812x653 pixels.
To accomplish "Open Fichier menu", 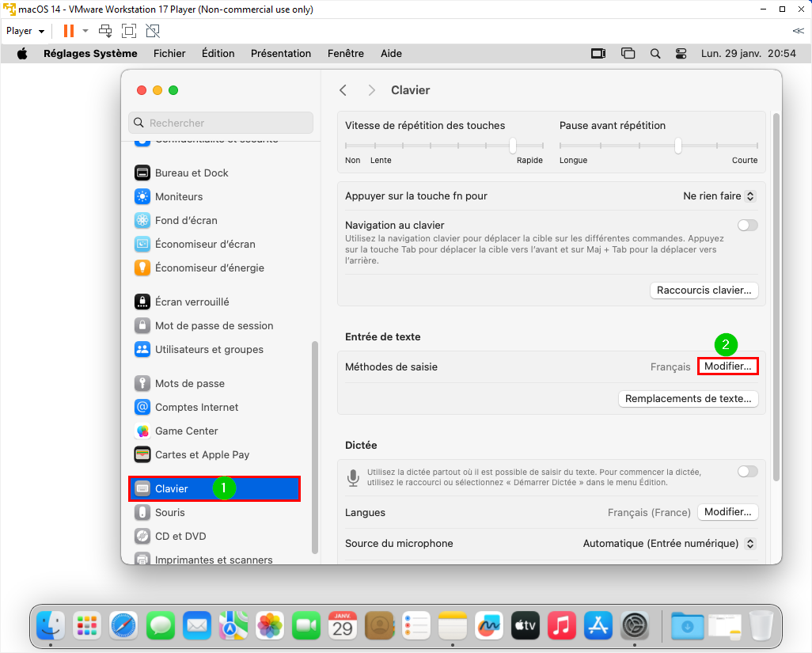I will coord(169,54).
